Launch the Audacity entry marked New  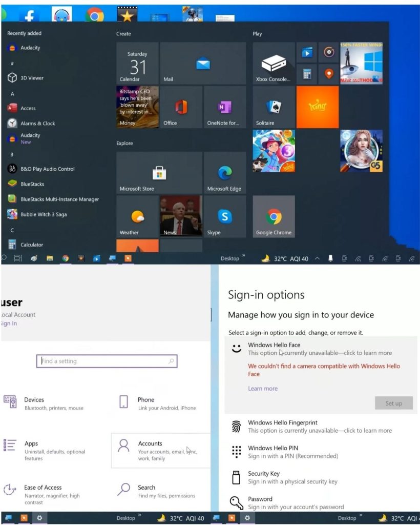[24, 138]
